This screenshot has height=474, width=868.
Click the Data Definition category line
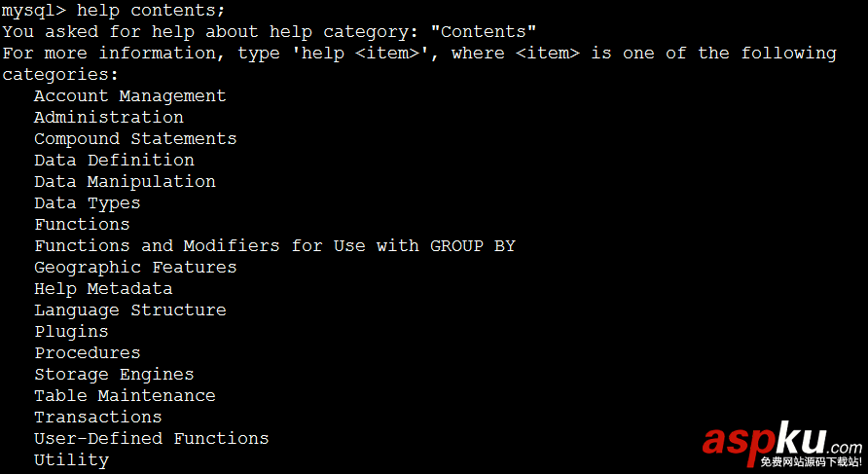click(114, 160)
